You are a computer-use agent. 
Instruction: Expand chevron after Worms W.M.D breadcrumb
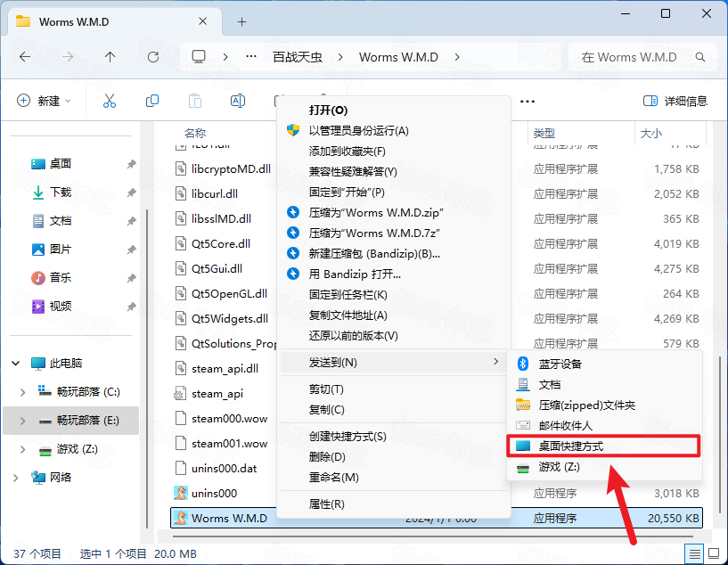click(x=457, y=57)
